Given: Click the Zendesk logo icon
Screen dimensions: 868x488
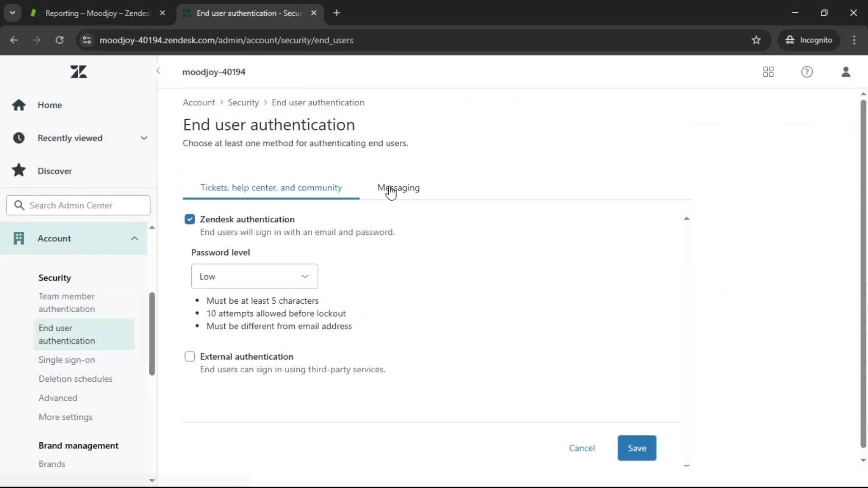Looking at the screenshot, I should (79, 72).
